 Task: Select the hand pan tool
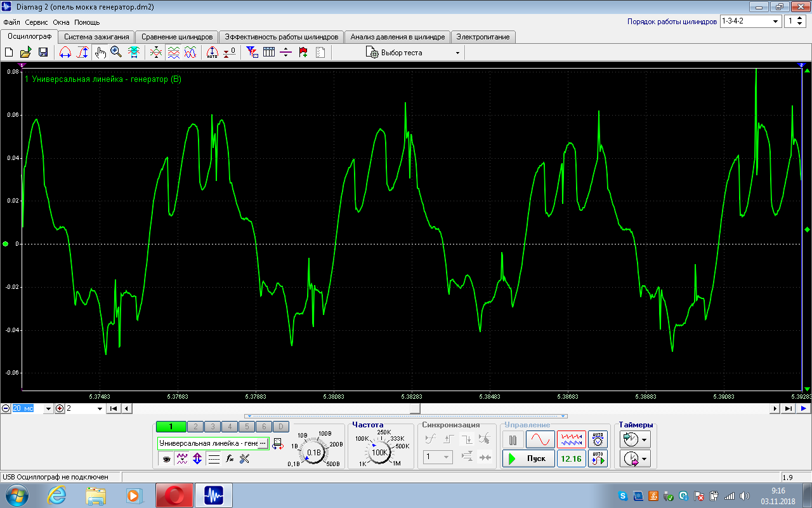coord(100,53)
